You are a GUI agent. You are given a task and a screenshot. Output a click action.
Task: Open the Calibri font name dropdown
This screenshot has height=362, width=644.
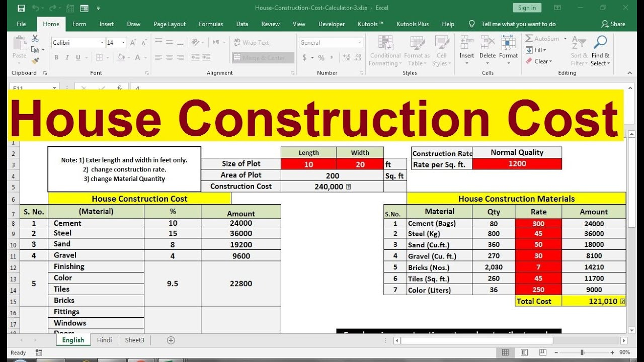tap(102, 43)
